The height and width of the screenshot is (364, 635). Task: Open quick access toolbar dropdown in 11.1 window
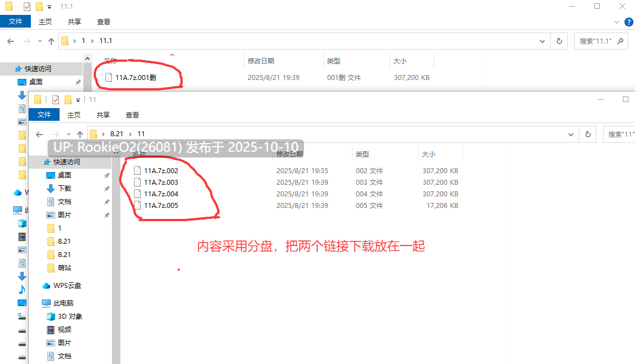[50, 7]
